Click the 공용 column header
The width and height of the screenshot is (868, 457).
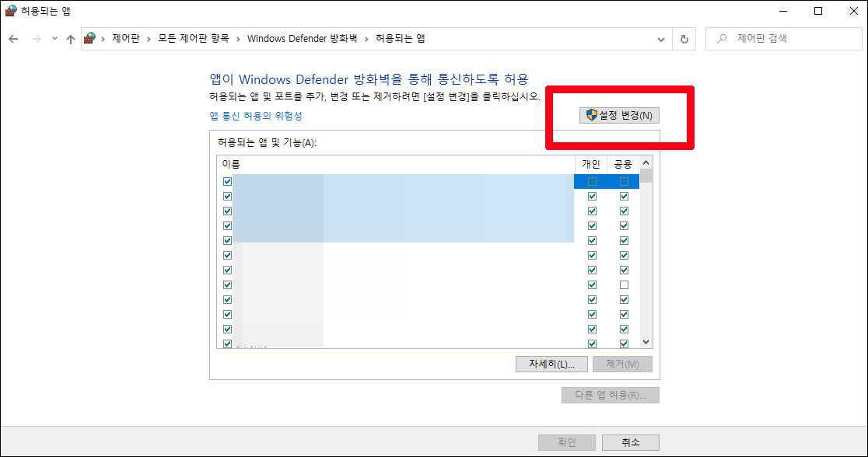[x=623, y=164]
